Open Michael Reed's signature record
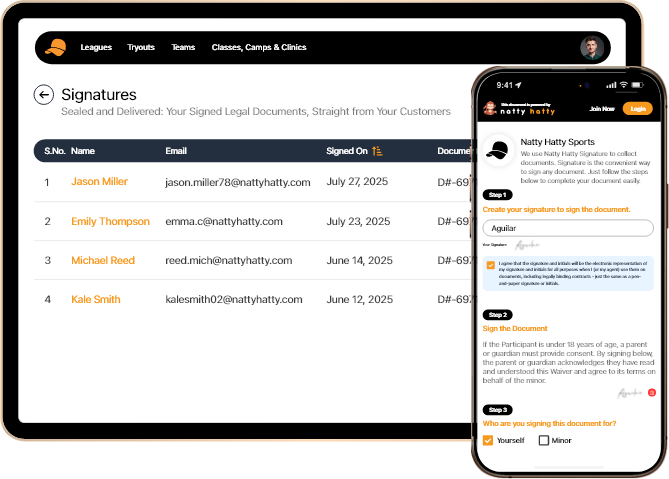Viewport: 669px width, 479px height. pyautogui.click(x=103, y=261)
